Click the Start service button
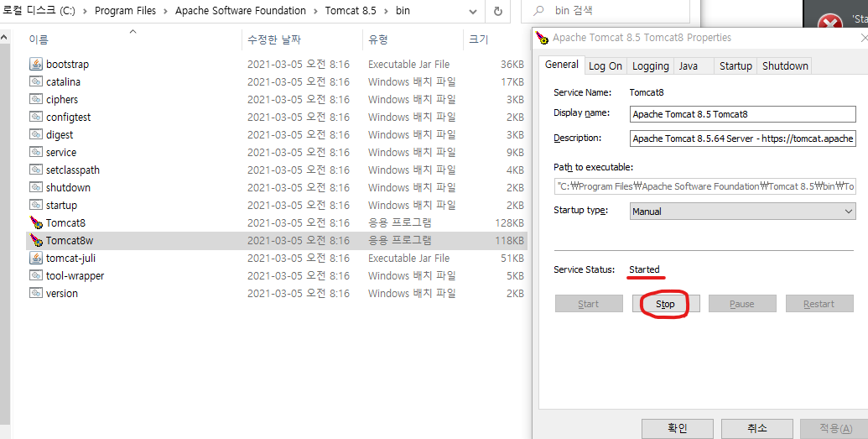 [589, 304]
